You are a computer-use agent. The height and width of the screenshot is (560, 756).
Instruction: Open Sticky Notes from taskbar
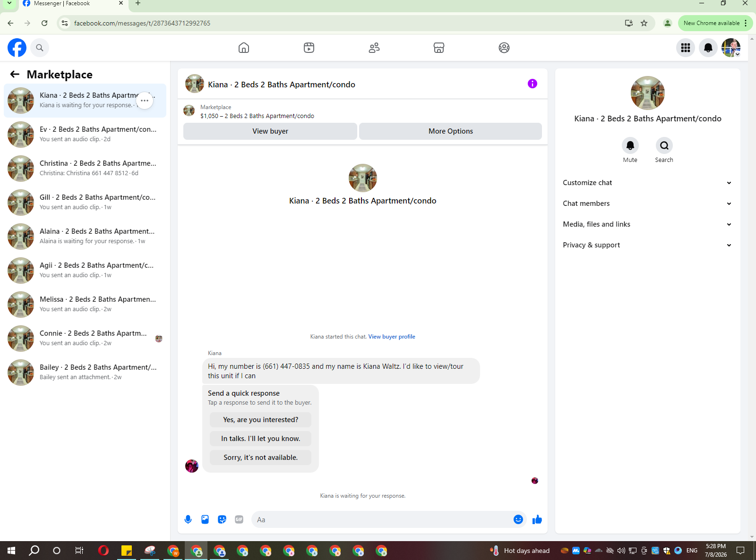127,551
